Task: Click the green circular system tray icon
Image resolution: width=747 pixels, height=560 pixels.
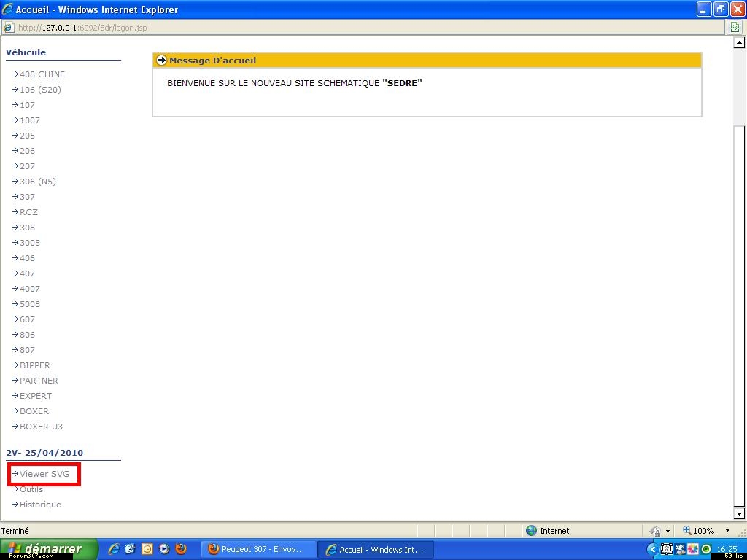Action: click(706, 550)
